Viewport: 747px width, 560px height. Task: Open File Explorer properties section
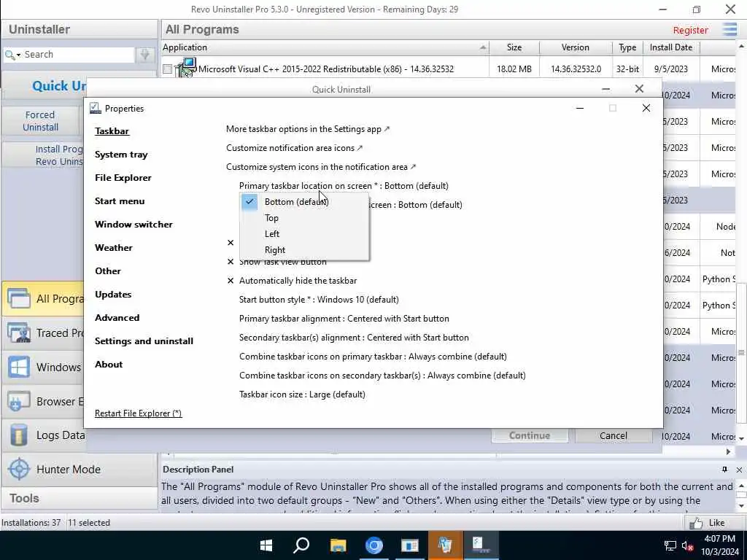(123, 178)
